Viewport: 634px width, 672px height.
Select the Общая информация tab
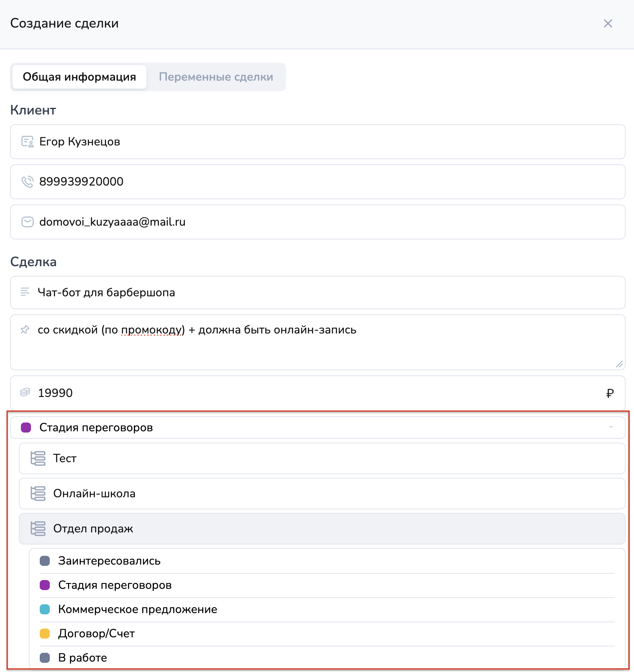point(79,77)
